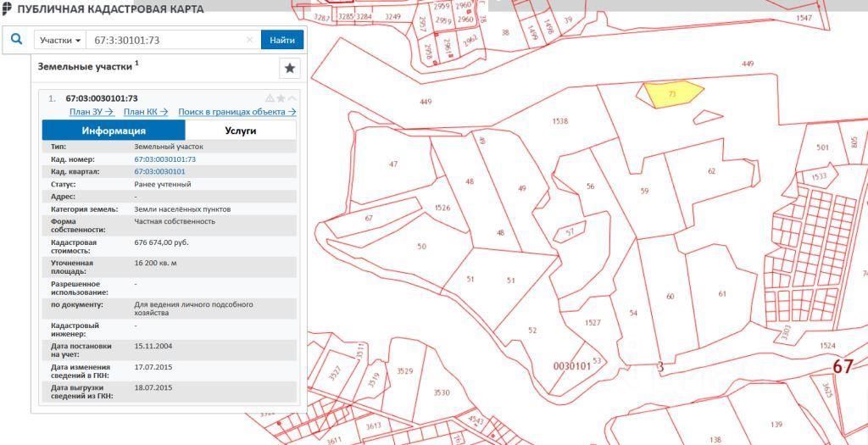Open the План ЗУ link

pos(92,112)
